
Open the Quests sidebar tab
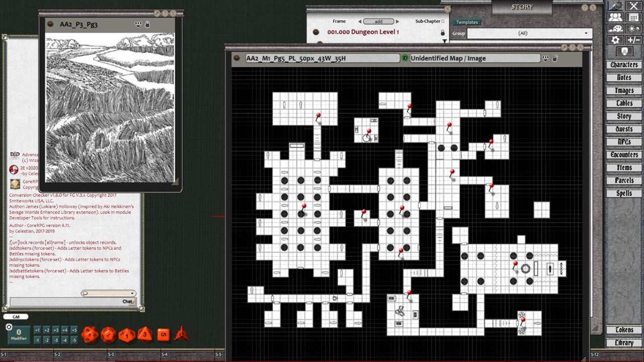pos(624,129)
